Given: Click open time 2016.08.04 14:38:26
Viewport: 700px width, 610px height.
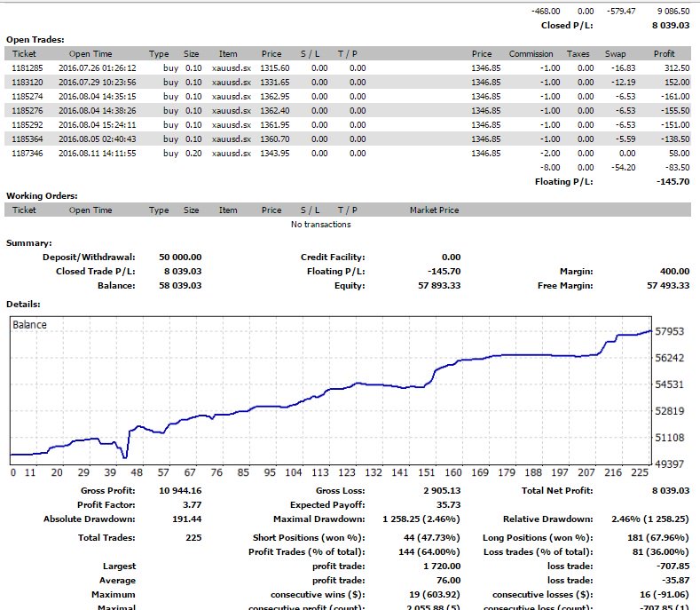Looking at the screenshot, I should pos(98,111).
